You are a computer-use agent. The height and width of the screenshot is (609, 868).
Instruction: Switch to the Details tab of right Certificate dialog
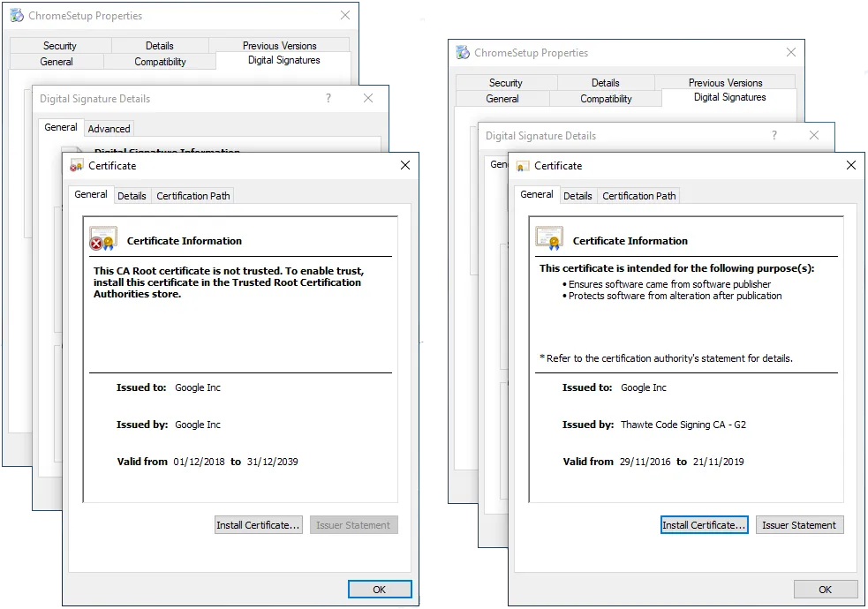[x=577, y=195]
